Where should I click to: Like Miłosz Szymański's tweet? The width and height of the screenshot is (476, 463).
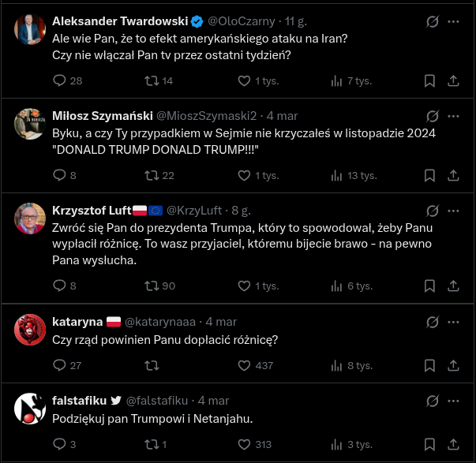[x=242, y=175]
